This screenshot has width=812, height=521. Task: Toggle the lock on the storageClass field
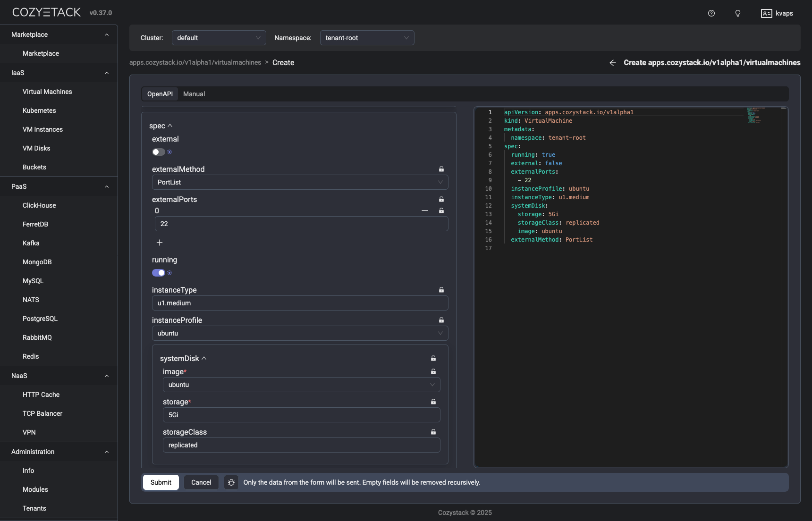point(433,432)
